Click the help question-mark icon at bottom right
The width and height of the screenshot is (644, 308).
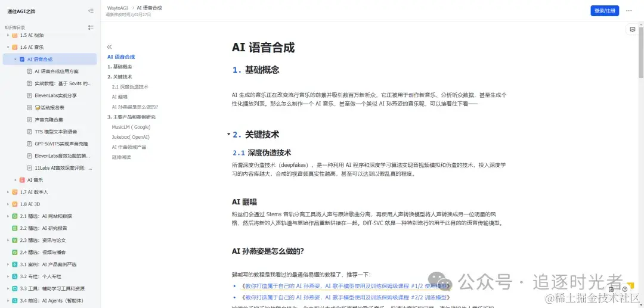[x=625, y=289]
